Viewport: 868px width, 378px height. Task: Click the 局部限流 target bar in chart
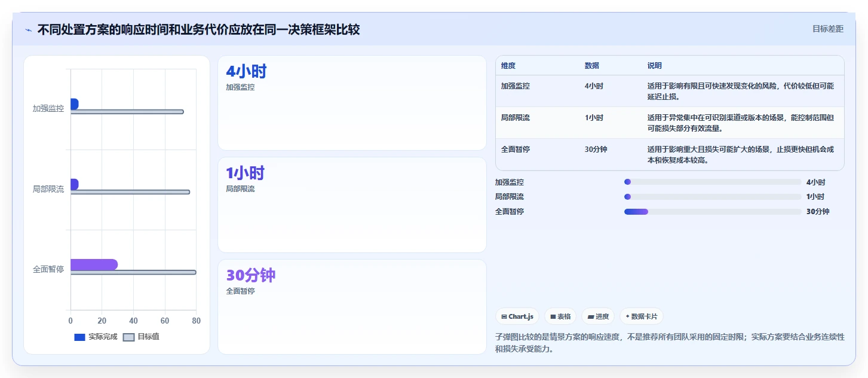click(x=130, y=192)
